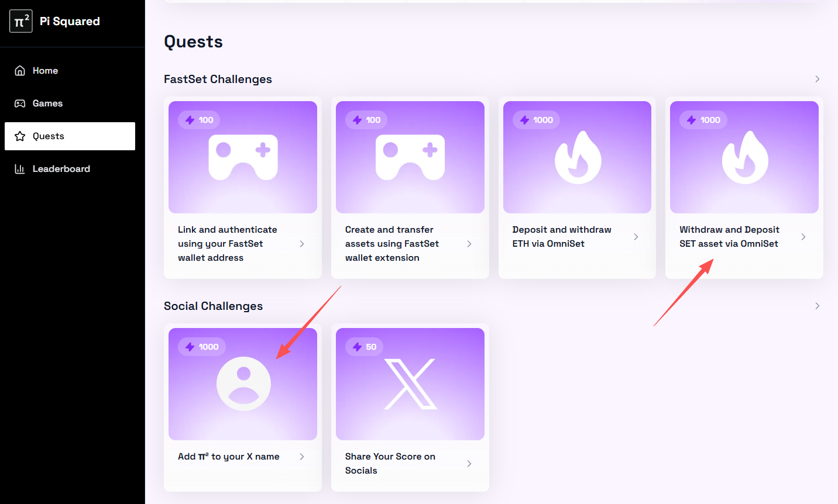838x504 pixels.
Task: Open the chevron on the SET asset quest card
Action: (x=803, y=237)
